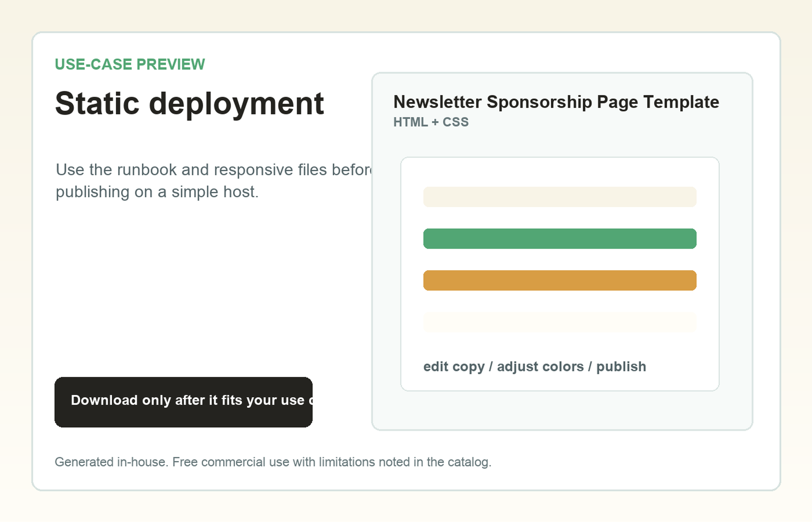Select the USE-CASE PREVIEW label
Image resolution: width=812 pixels, height=522 pixels.
pos(130,64)
